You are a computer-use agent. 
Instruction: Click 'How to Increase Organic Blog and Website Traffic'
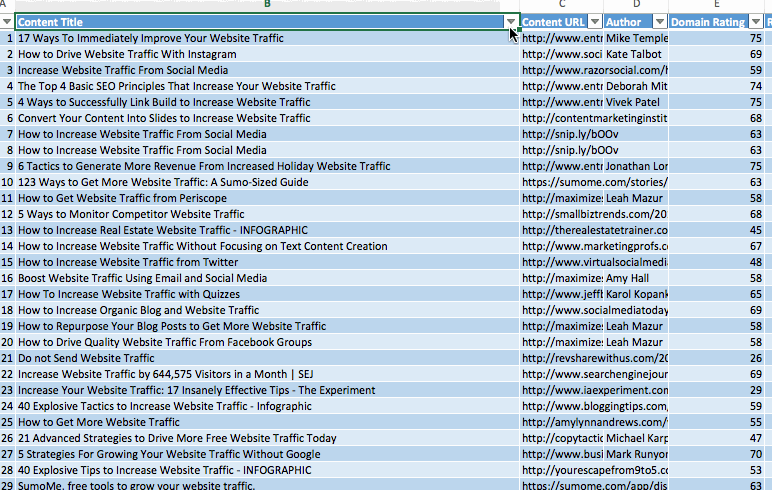(x=267, y=310)
